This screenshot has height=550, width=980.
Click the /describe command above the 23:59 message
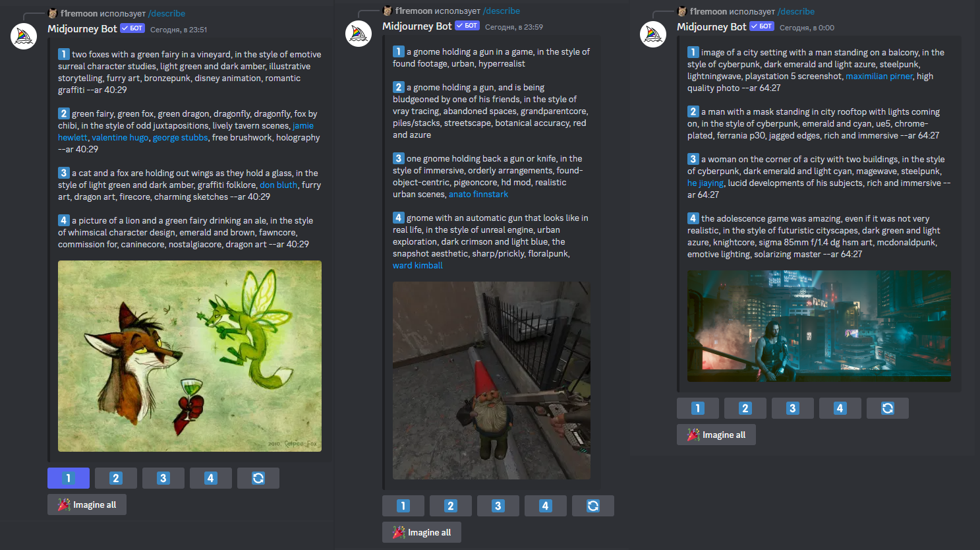pos(502,11)
